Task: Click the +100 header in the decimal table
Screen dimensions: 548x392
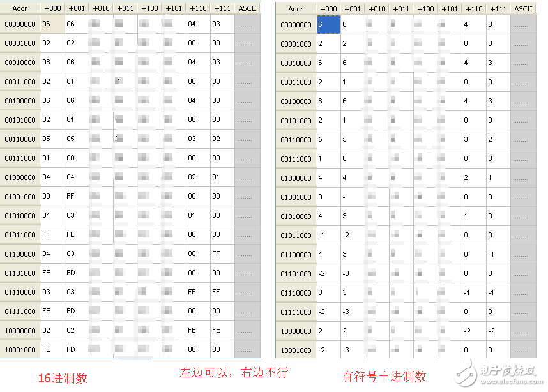Action: pyautogui.click(x=425, y=9)
